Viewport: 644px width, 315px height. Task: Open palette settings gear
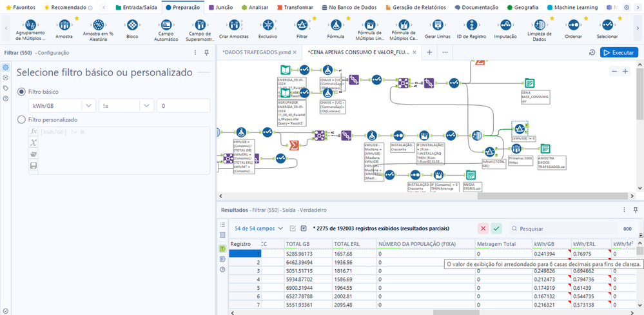click(x=627, y=7)
